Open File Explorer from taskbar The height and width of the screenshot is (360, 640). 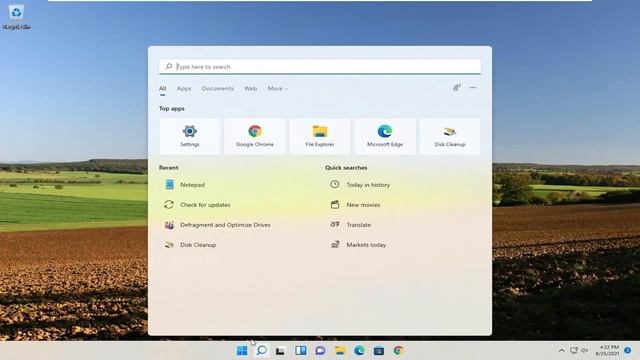(340, 351)
